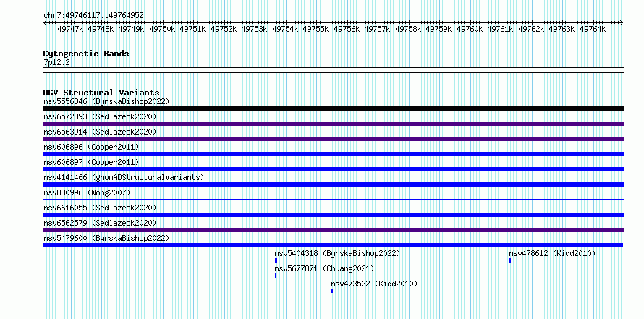644x319 pixels.
Task: Click the Cytogenetic Bands track title
Action: 86,54
